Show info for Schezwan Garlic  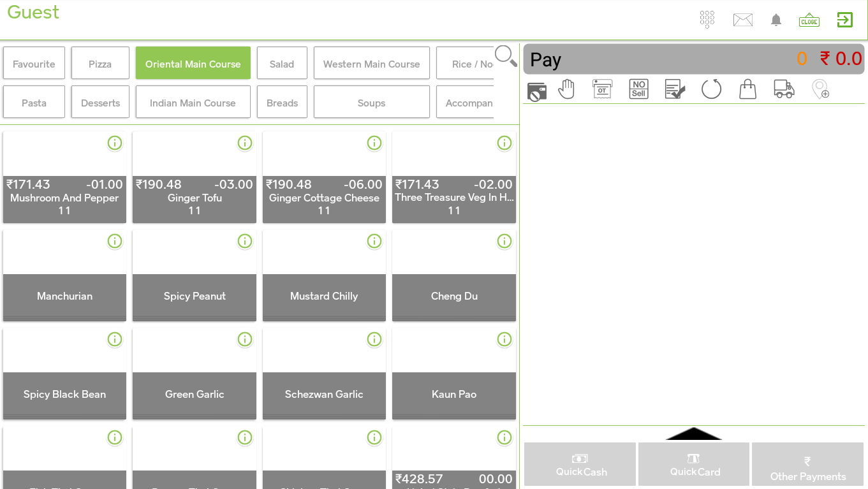click(374, 339)
